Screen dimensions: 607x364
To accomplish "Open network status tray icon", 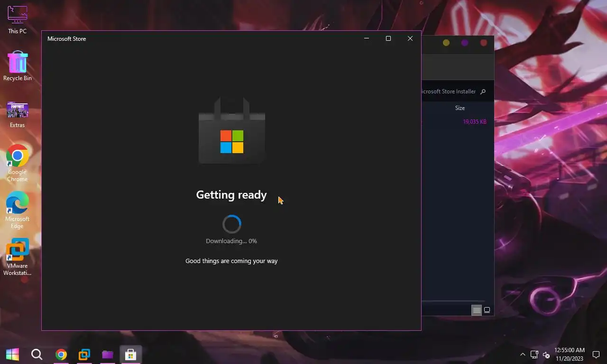I will click(534, 355).
